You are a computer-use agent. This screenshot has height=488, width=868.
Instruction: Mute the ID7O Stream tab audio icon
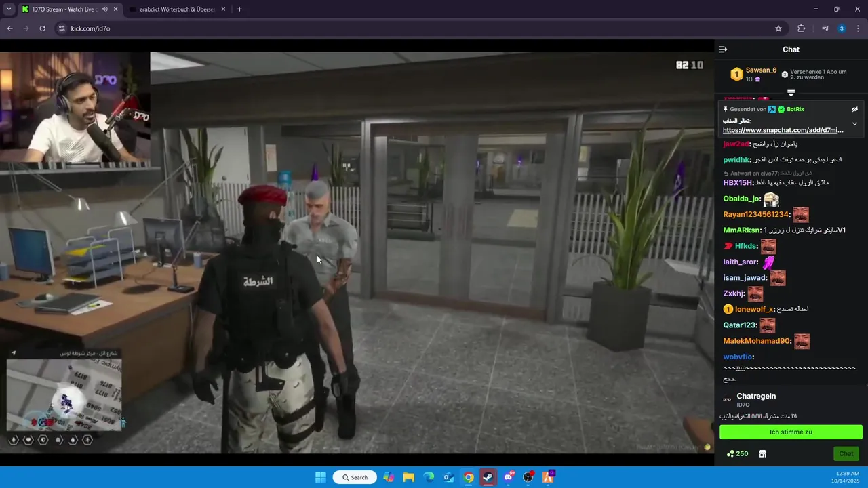[104, 9]
